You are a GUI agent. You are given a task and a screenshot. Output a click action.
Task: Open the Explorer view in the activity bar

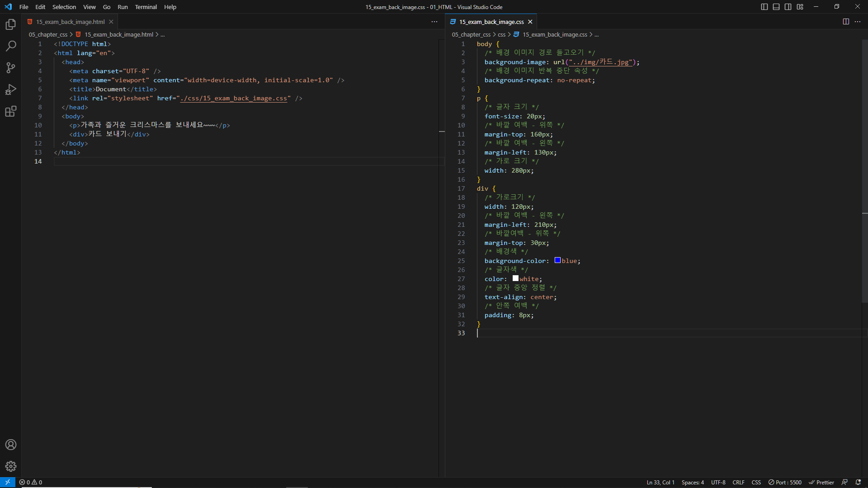[11, 24]
